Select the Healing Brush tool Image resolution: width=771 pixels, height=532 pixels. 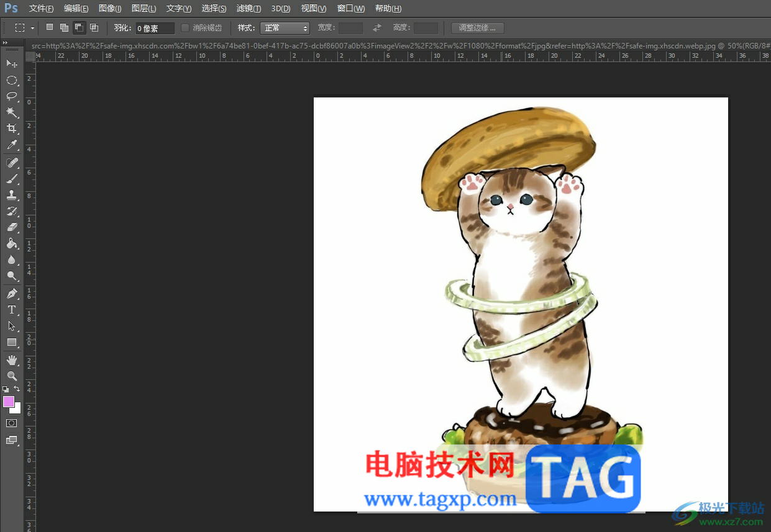(12, 163)
